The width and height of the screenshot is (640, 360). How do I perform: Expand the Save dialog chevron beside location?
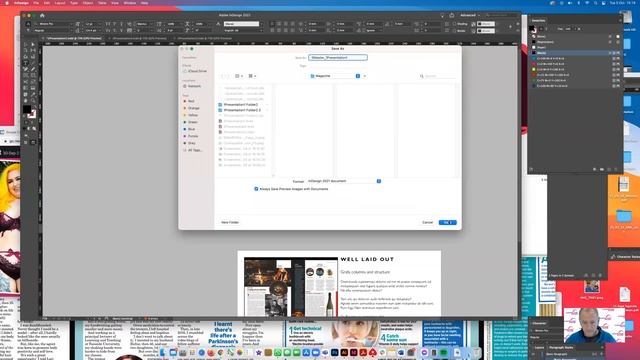click(x=365, y=76)
